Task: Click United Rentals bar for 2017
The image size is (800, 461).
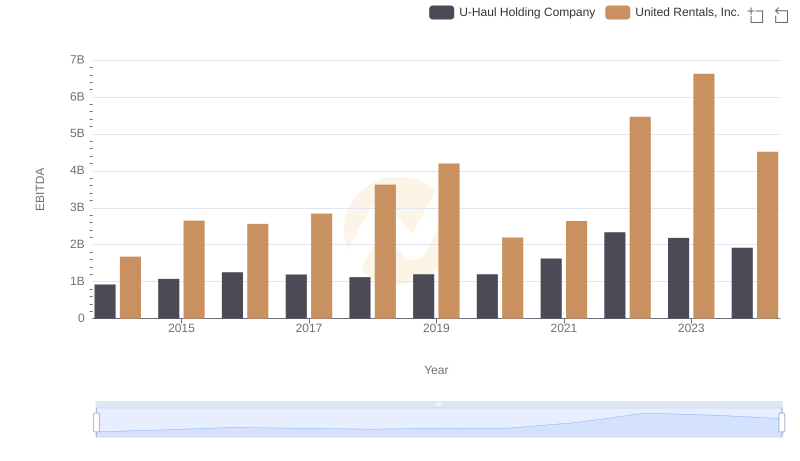Action: (x=321, y=266)
